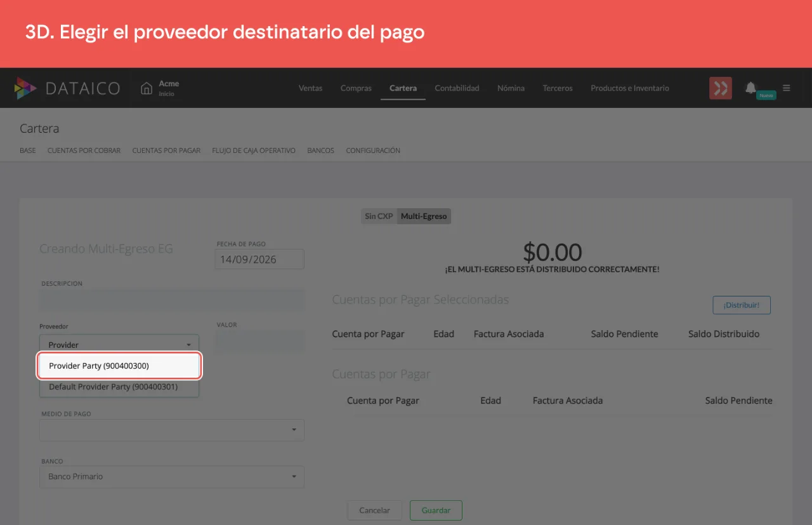Click the Saldo Distribuido column header
This screenshot has width=812, height=525.
(724, 334)
